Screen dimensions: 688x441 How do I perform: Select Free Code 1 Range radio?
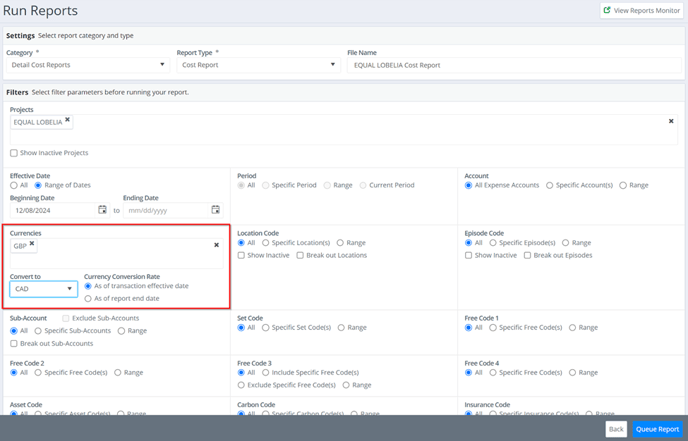coord(572,328)
